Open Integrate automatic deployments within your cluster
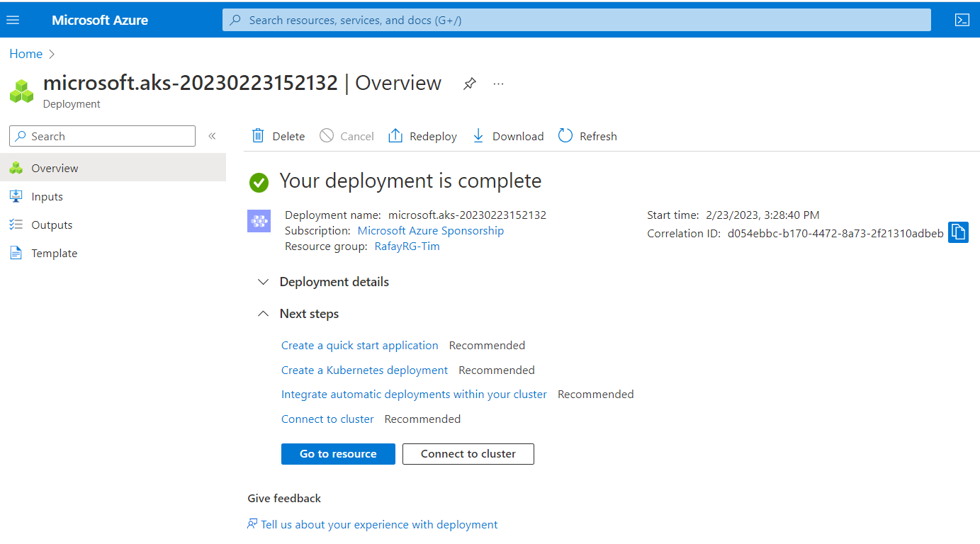This screenshot has width=980, height=544. (414, 395)
